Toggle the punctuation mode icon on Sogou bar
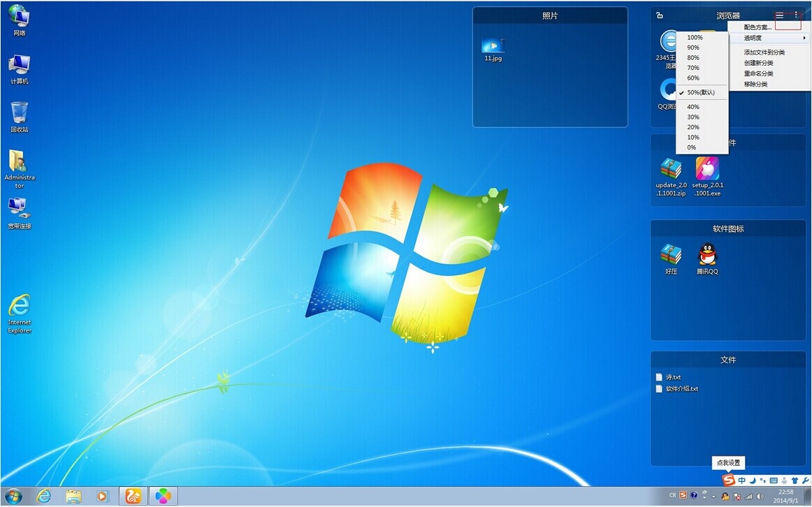The height and width of the screenshot is (507, 812). pos(763,480)
